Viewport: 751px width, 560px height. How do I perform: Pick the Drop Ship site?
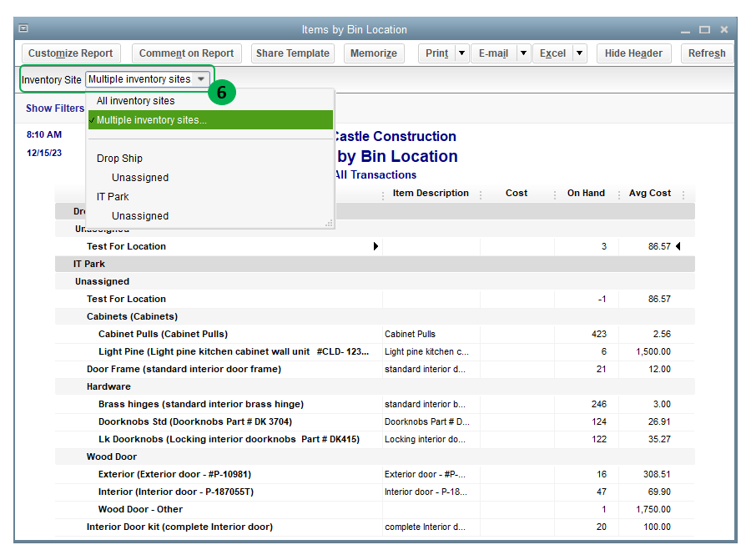tap(119, 159)
